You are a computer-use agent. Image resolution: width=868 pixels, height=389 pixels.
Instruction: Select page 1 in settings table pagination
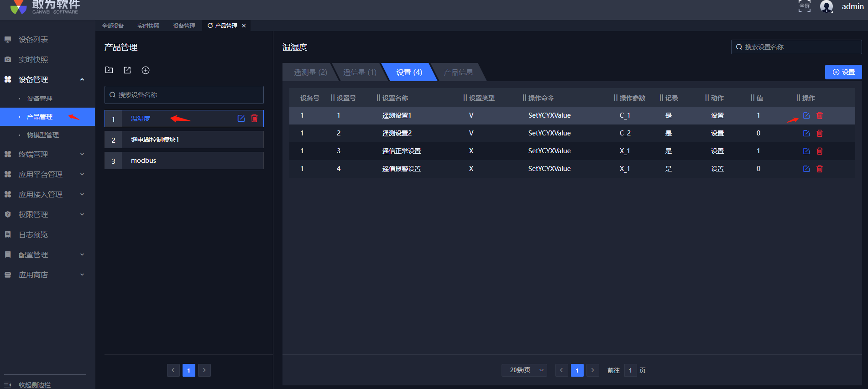click(577, 370)
